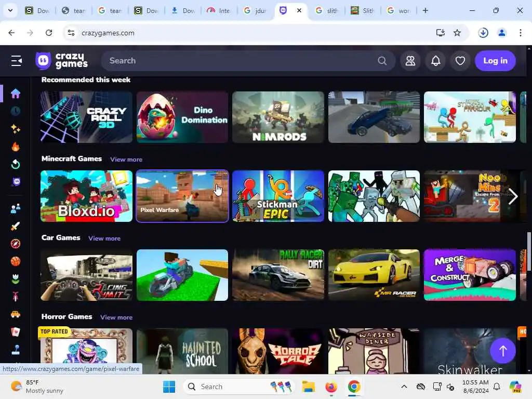Open multiplayer games via two-people sidebar icon
The height and width of the screenshot is (399, 532).
pyautogui.click(x=15, y=208)
